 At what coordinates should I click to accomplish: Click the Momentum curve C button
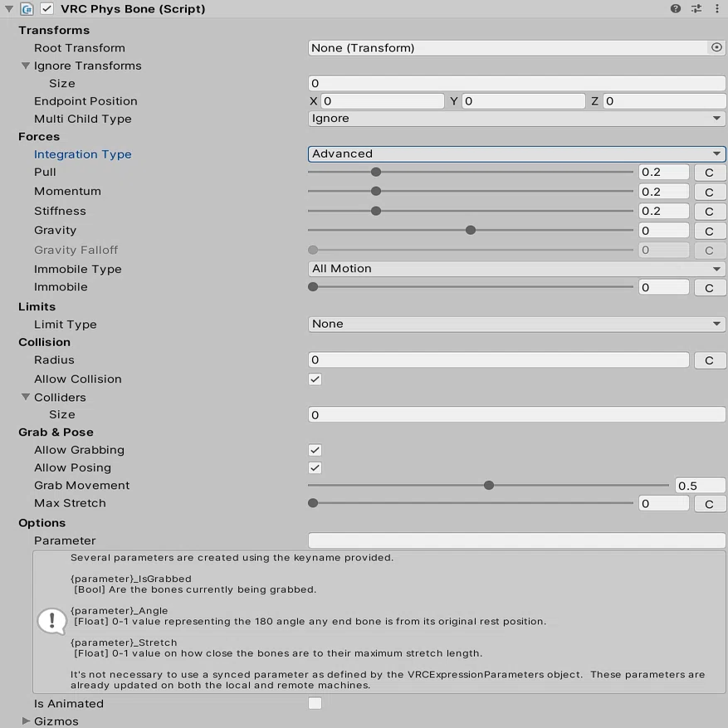point(709,192)
